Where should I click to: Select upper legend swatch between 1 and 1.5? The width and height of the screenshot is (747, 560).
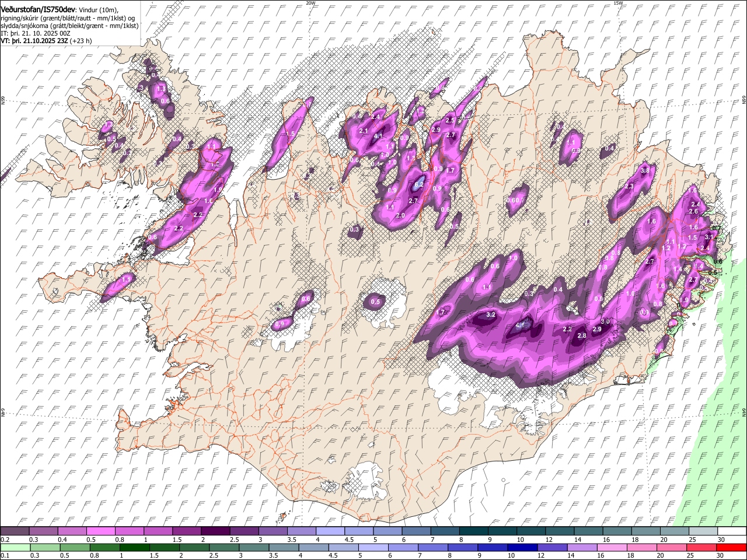[x=158, y=531]
